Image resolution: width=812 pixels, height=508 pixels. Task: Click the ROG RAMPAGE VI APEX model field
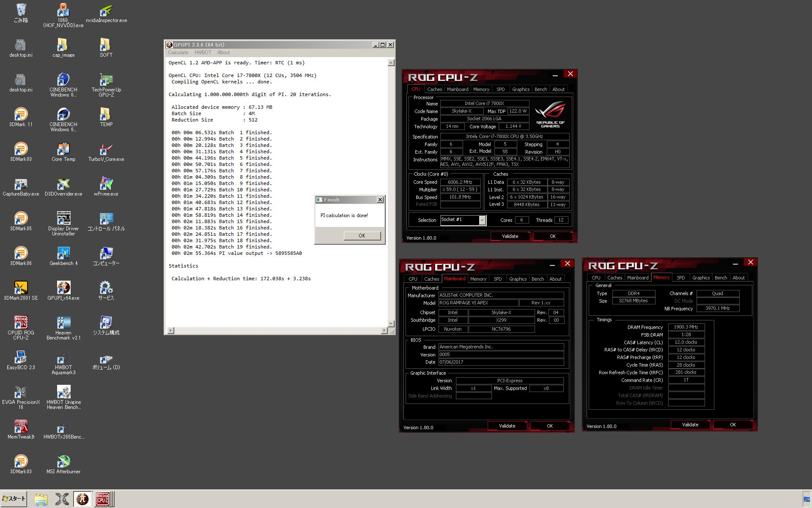(478, 303)
